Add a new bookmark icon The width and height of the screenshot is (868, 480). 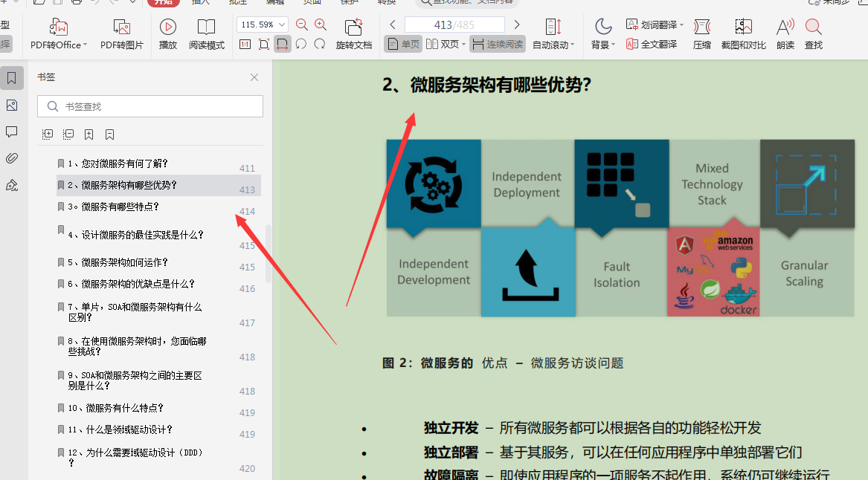point(89,134)
